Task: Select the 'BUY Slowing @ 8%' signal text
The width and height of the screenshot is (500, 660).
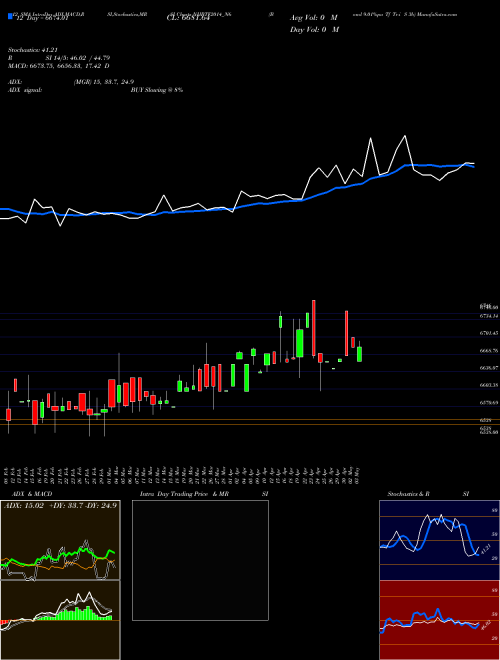Action: click(x=157, y=90)
